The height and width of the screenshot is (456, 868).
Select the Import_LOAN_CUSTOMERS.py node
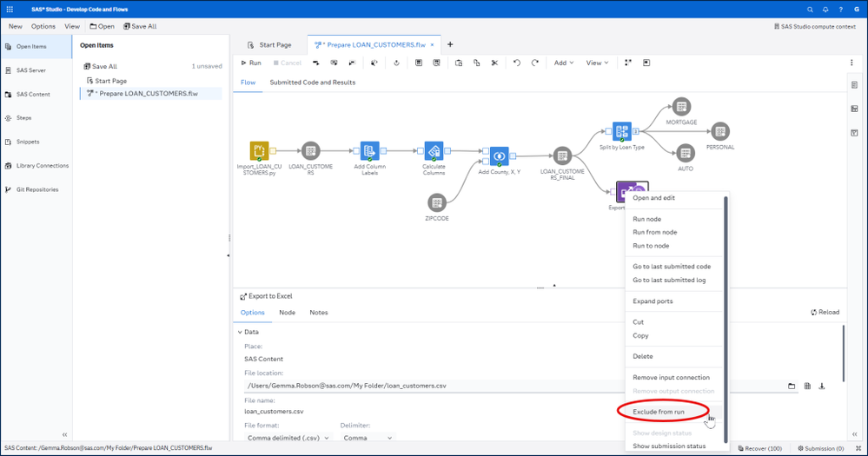click(259, 150)
